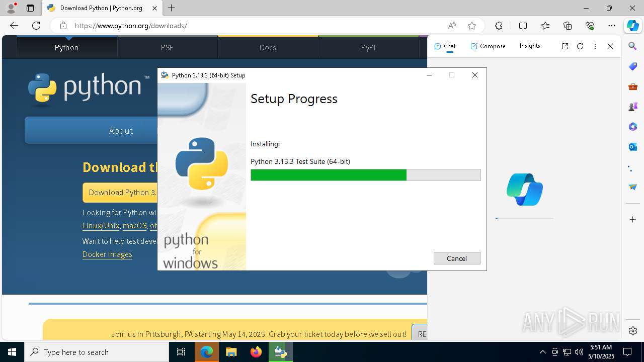
Task: Follow the Linux/Unix download link
Action: click(101, 226)
